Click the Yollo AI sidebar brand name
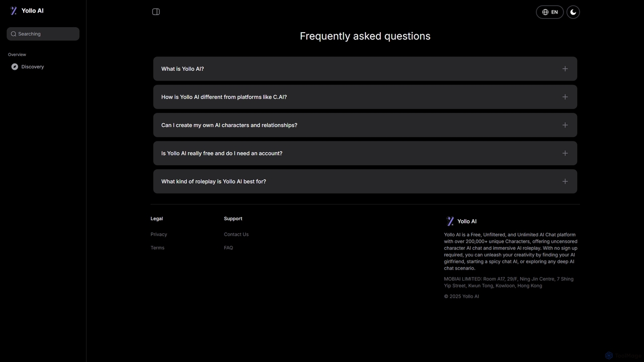 [33, 11]
